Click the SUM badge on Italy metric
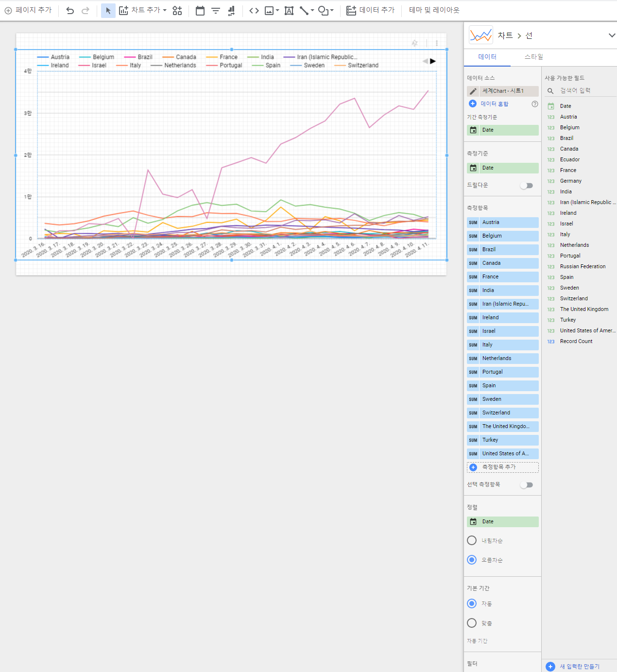Image resolution: width=617 pixels, height=672 pixels. coord(473,345)
